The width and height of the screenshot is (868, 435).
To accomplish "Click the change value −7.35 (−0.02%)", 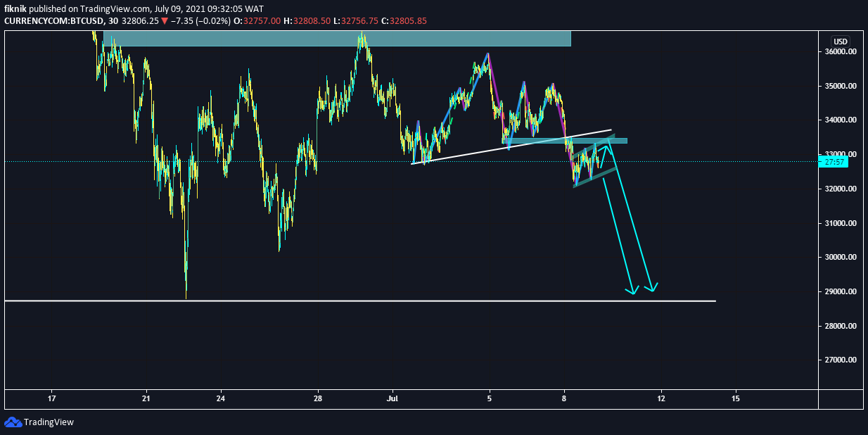I will 200,21.
